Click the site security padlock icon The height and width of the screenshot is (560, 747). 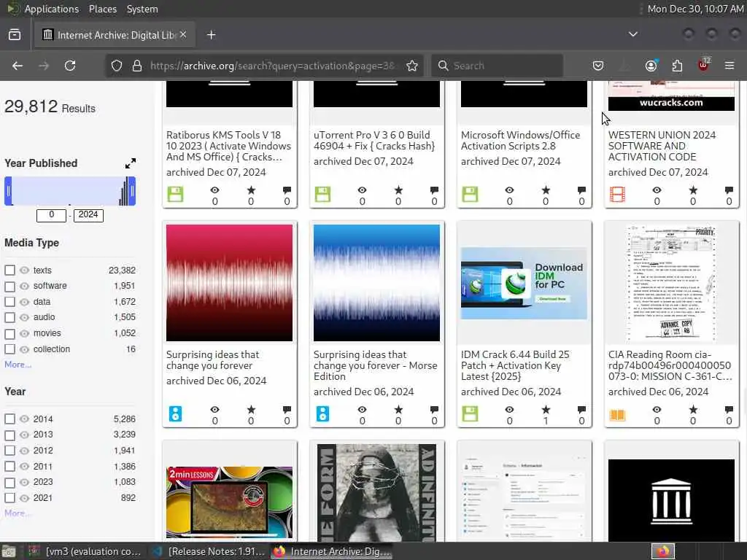click(137, 66)
